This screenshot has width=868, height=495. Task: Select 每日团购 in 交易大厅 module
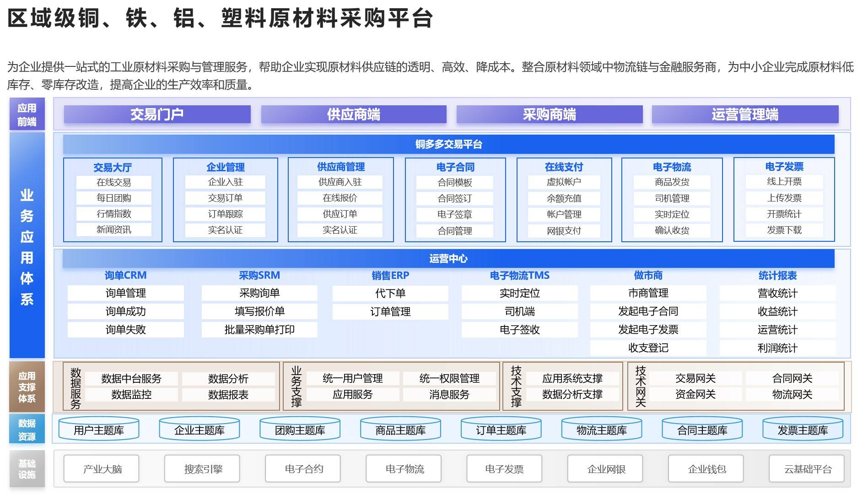113,198
